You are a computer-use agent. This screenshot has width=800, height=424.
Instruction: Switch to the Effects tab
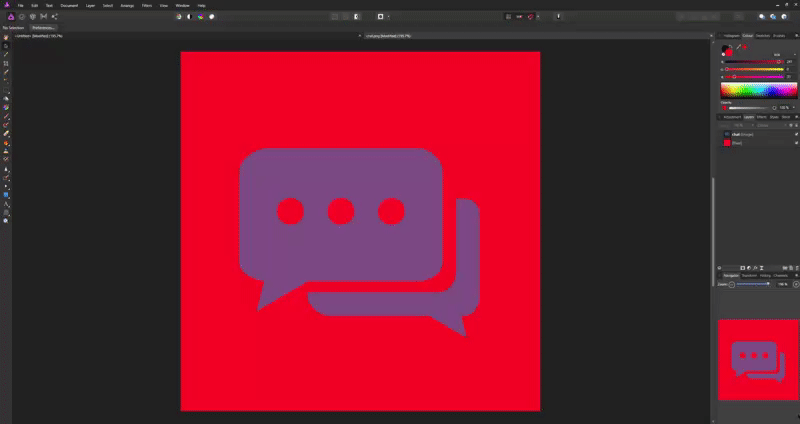762,117
